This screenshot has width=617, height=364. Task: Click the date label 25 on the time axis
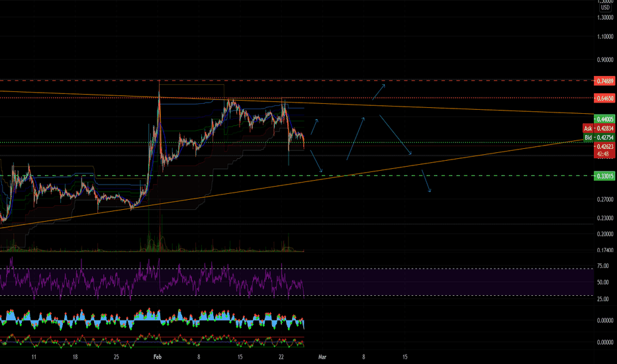click(116, 357)
